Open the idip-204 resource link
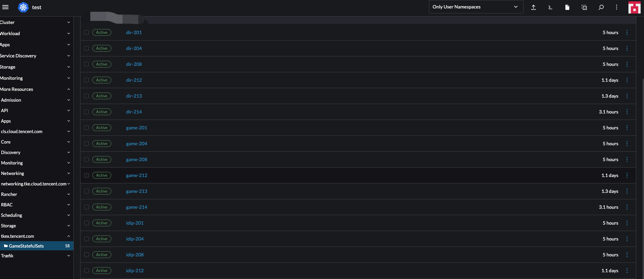Image resolution: width=644 pixels, height=279 pixels. (x=135, y=239)
